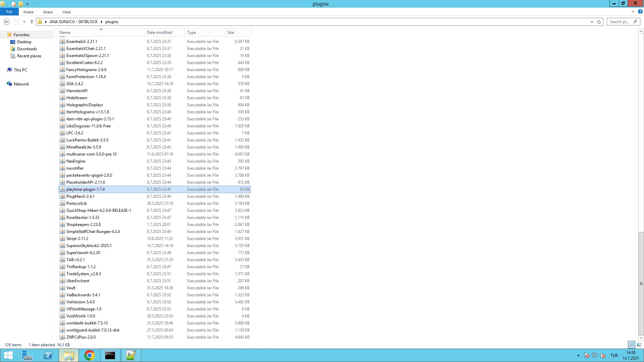Screen dimensions: 644x362
Task: Open the recent locations dropdown
Action: (24, 22)
